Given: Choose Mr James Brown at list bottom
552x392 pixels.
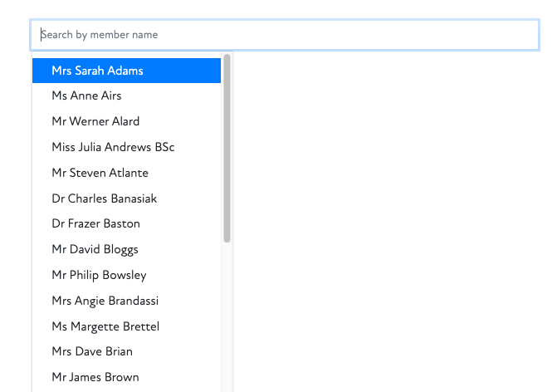Looking at the screenshot, I should coord(126,377).
